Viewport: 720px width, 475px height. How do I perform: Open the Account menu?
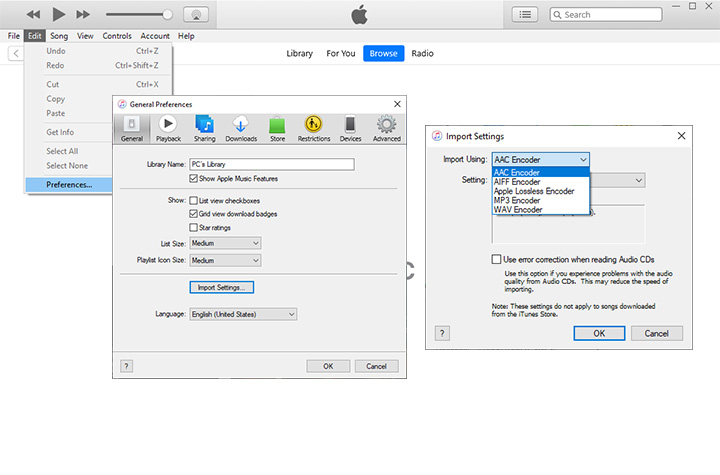click(x=155, y=36)
